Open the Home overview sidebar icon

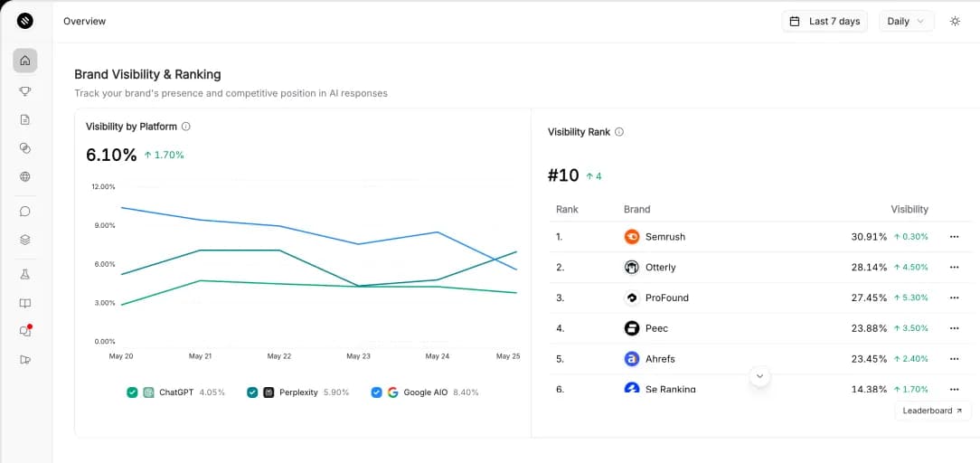[x=25, y=61]
